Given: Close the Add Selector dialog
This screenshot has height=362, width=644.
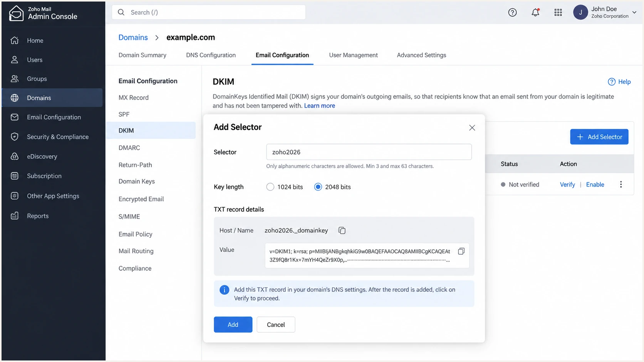Looking at the screenshot, I should click(472, 128).
